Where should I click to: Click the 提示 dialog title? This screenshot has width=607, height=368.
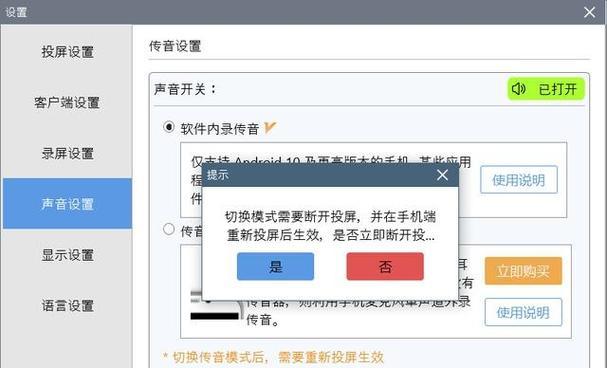(218, 175)
